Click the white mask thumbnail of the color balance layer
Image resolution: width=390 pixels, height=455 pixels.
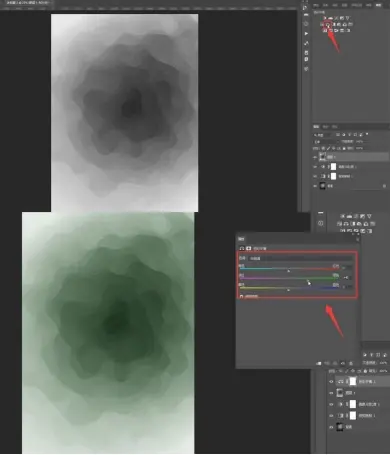click(x=353, y=381)
